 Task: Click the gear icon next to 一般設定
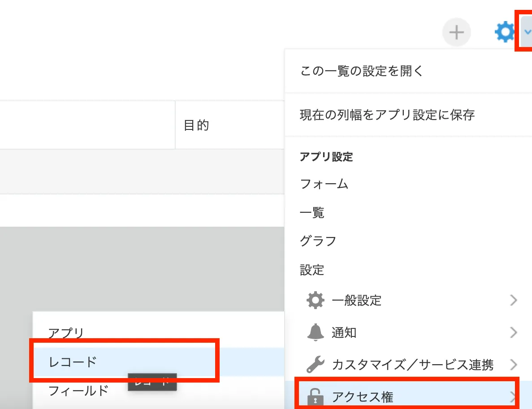pyautogui.click(x=316, y=300)
